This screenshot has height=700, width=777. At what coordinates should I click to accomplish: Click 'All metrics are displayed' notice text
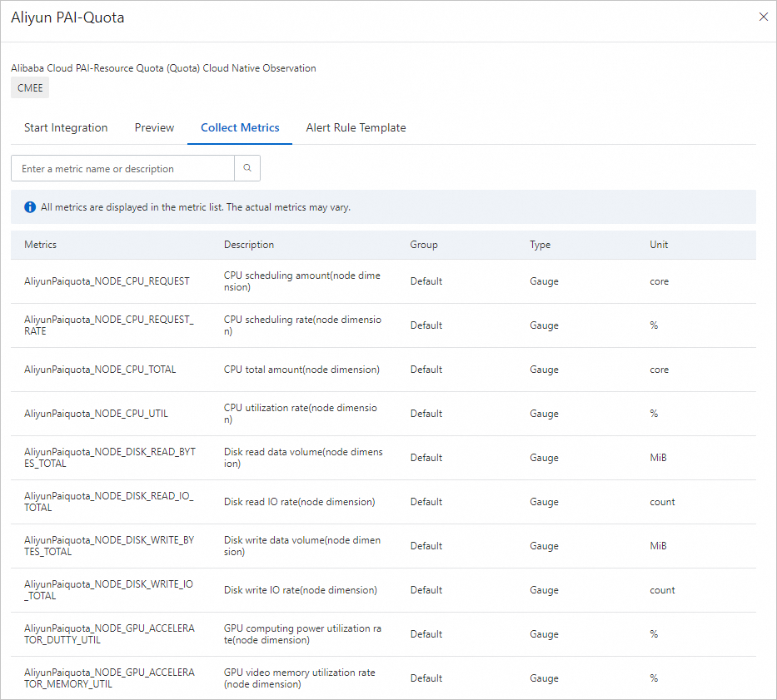pyautogui.click(x=195, y=207)
